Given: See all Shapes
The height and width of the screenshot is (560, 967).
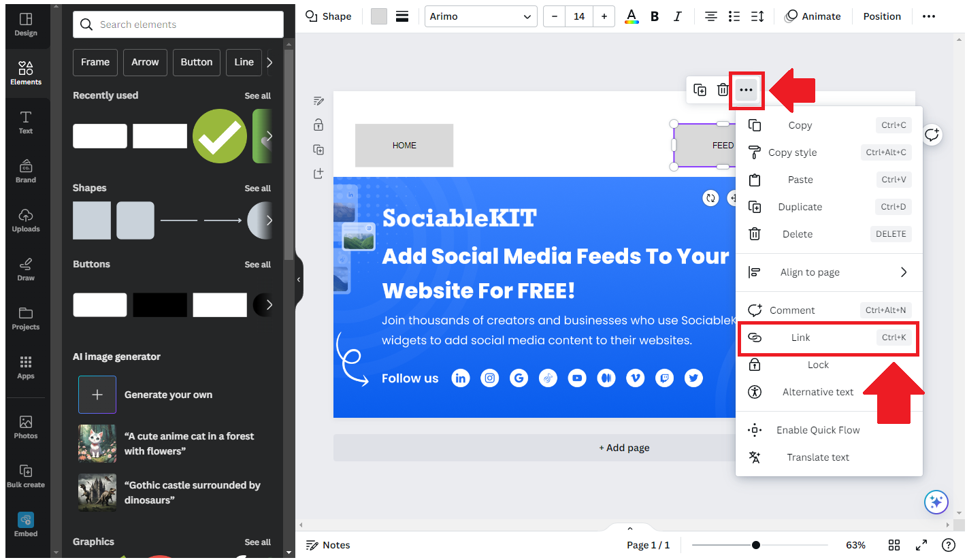Looking at the screenshot, I should (x=258, y=188).
